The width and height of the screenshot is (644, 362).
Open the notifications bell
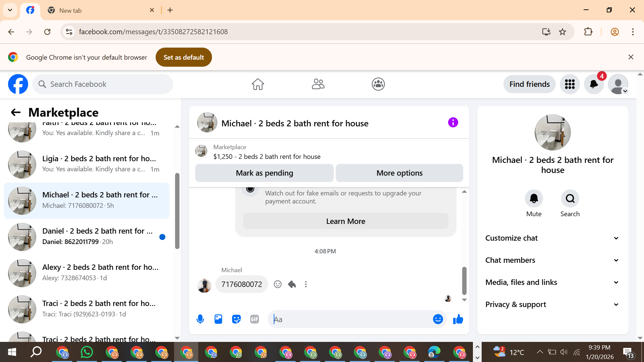pyautogui.click(x=594, y=84)
